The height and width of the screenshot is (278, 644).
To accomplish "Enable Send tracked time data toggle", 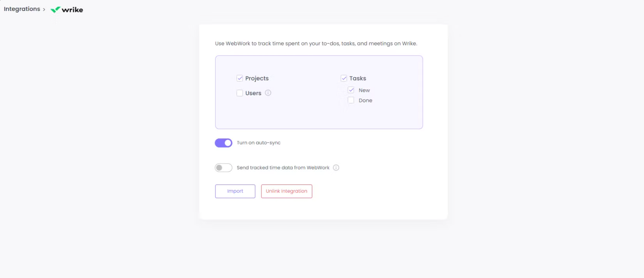I will 224,168.
